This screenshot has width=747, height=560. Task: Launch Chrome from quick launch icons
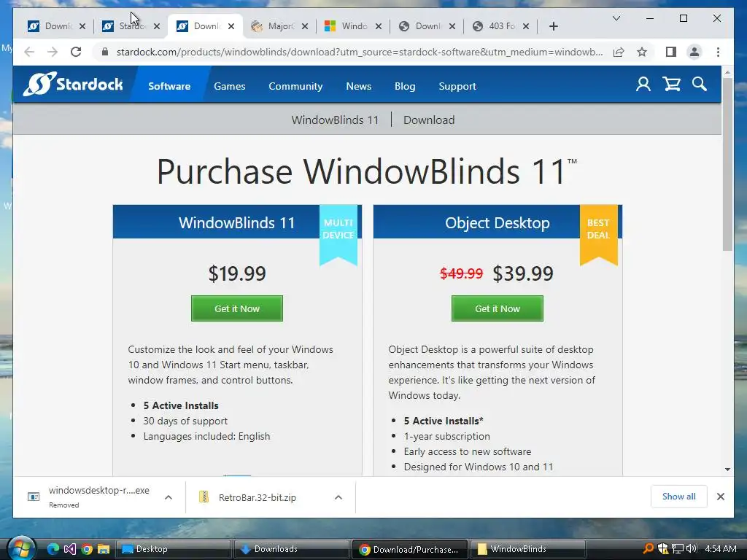86,549
